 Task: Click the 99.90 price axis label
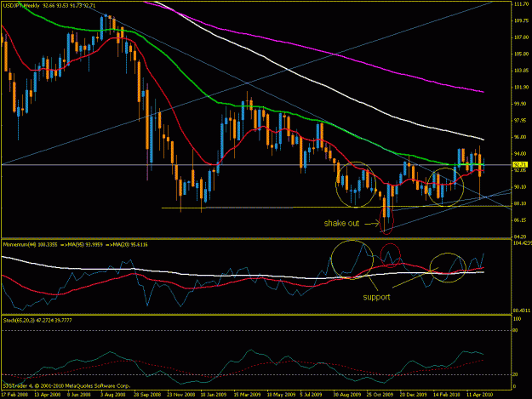point(521,104)
